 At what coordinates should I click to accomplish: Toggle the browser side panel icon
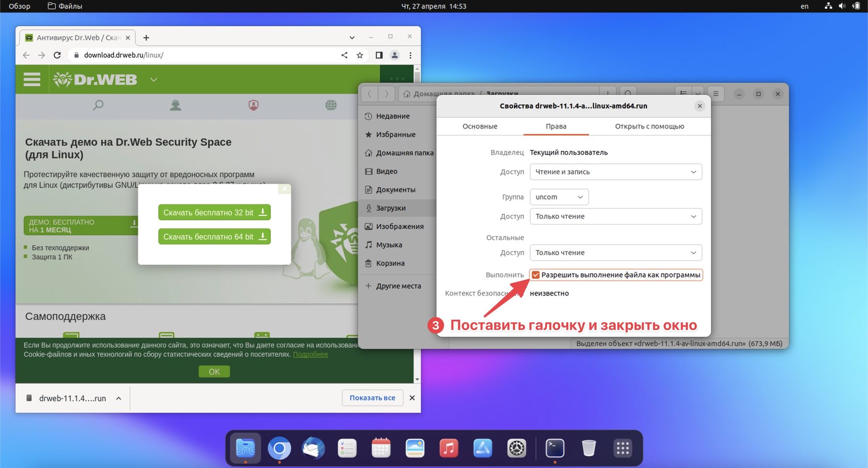[x=379, y=55]
